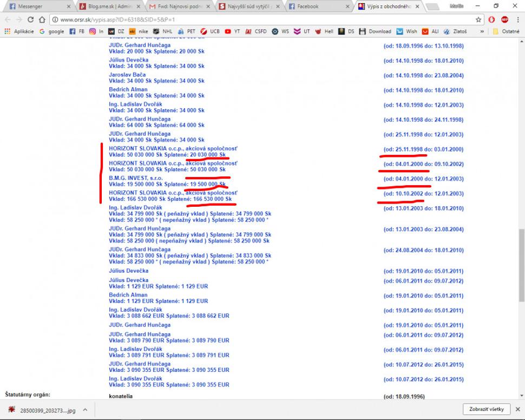
Task: Click the scrollbar down arrow
Action: (x=522, y=396)
